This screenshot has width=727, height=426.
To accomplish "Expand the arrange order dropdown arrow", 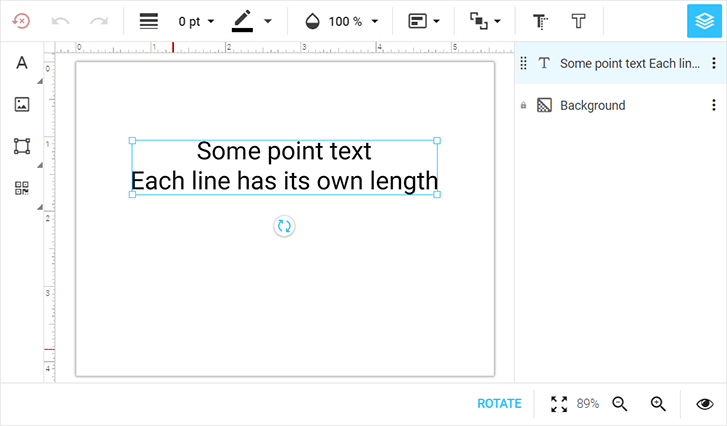I will tap(497, 21).
